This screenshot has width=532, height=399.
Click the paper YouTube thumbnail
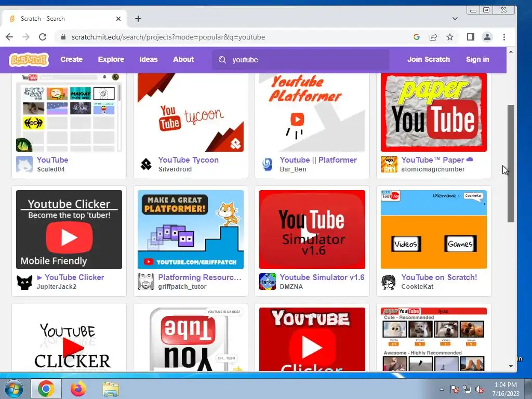pos(434,112)
